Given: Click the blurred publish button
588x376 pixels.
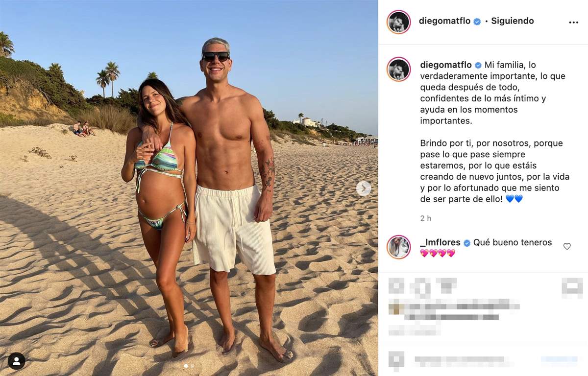Looking at the screenshot, I should pos(559,361).
